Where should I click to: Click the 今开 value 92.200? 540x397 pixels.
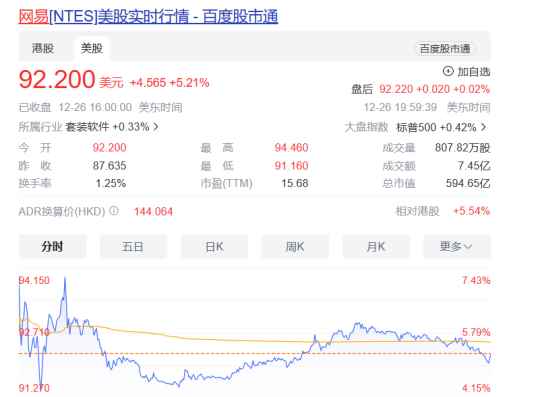pyautogui.click(x=109, y=148)
